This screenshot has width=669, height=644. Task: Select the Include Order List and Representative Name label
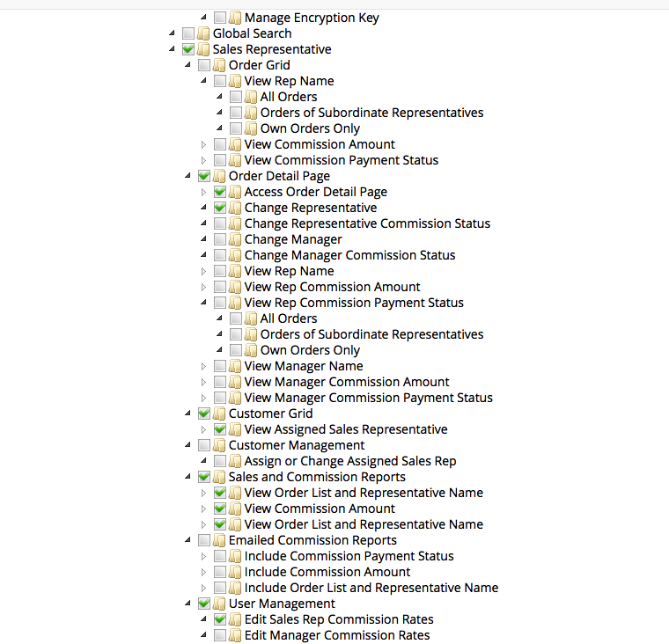[371, 588]
